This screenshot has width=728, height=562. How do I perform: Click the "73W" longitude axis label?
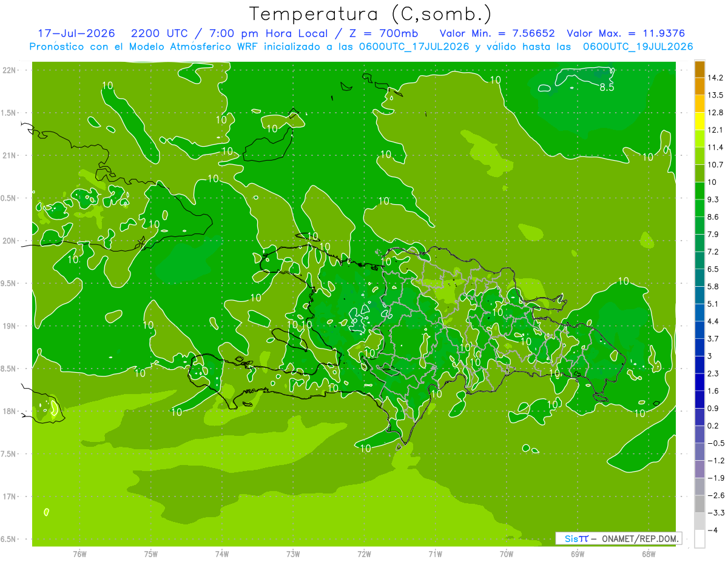pyautogui.click(x=293, y=554)
